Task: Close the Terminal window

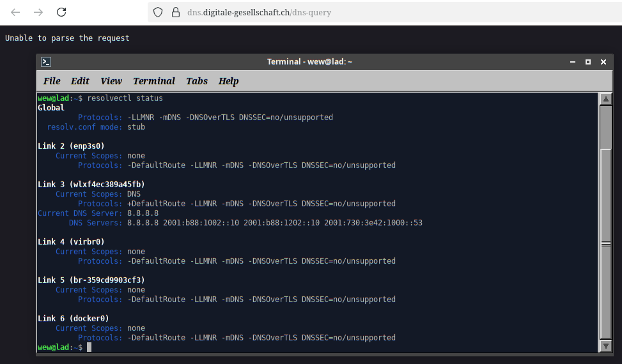Action: 603,62
